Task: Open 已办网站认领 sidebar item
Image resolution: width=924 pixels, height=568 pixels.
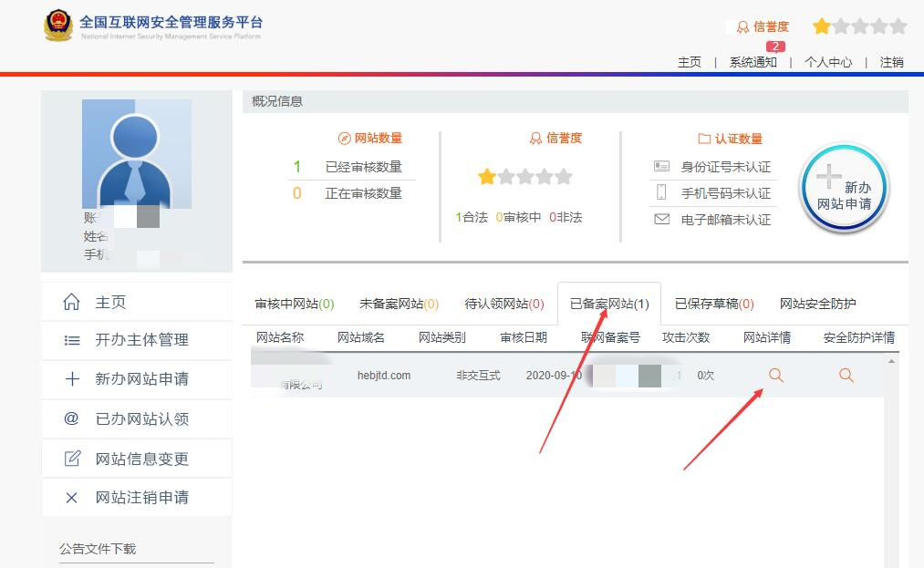Action: (x=141, y=419)
